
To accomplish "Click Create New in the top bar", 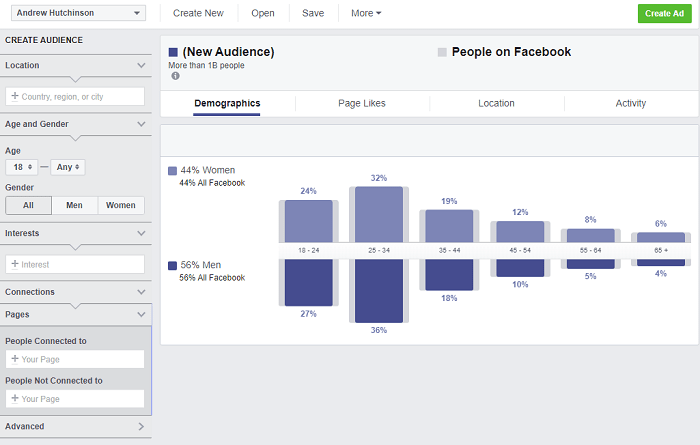I will coord(198,13).
